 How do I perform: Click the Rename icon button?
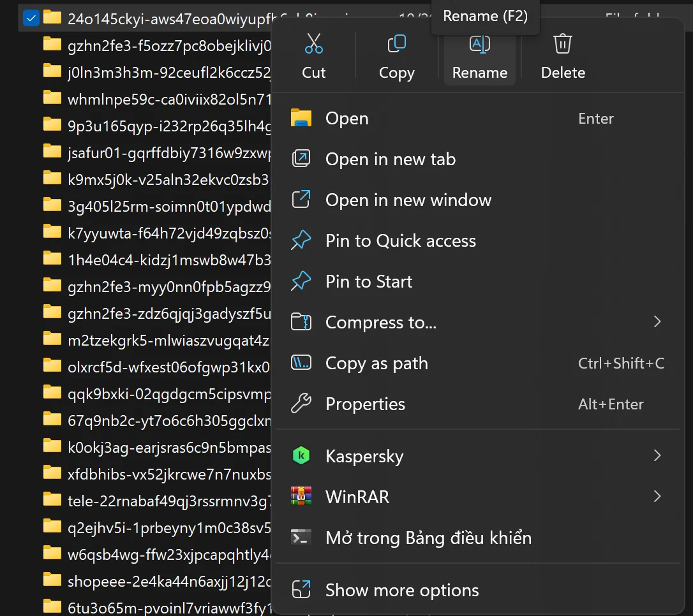479,44
